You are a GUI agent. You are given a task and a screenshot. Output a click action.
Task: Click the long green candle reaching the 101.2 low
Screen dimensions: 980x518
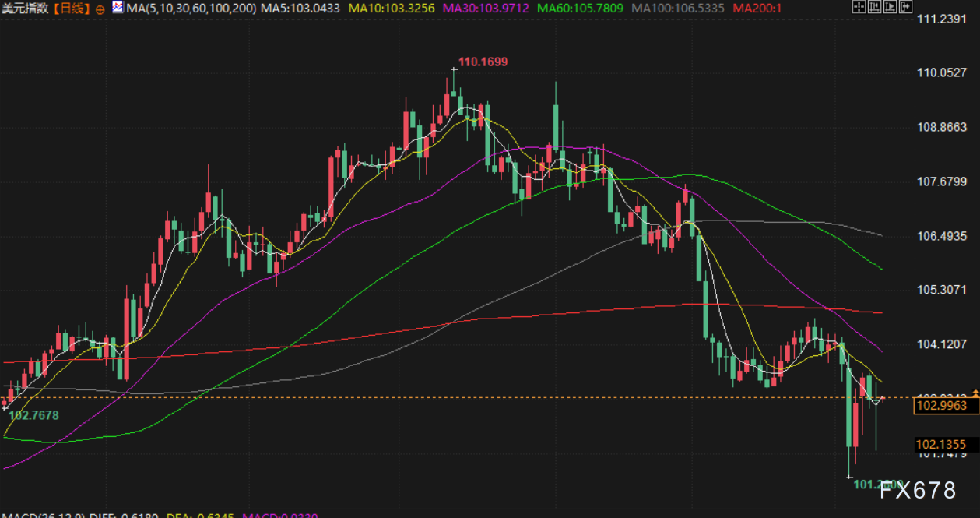point(849,417)
